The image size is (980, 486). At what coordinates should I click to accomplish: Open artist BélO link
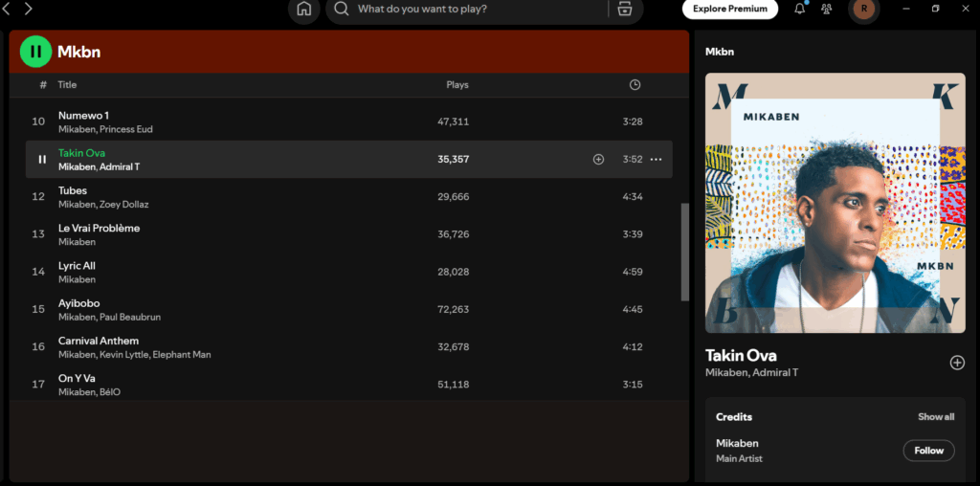(111, 391)
